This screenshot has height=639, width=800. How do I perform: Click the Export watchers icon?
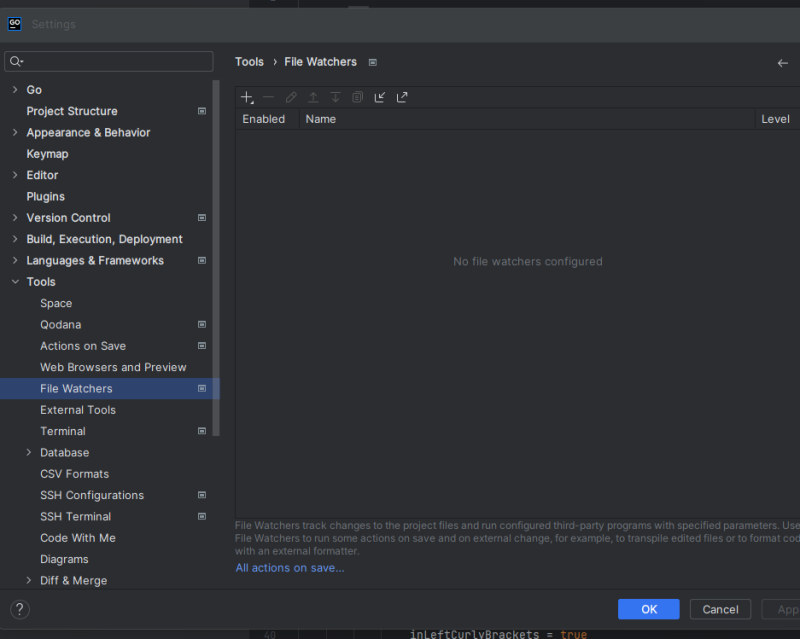coord(402,97)
